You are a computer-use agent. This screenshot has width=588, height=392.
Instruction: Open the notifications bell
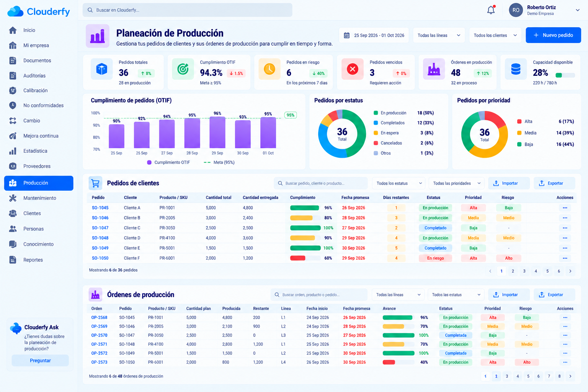click(x=491, y=10)
